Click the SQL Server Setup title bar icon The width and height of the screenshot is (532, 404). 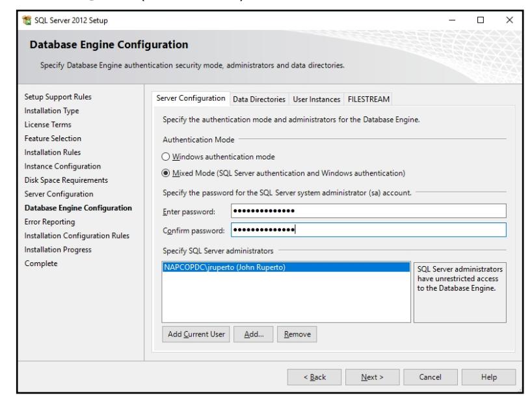27,20
